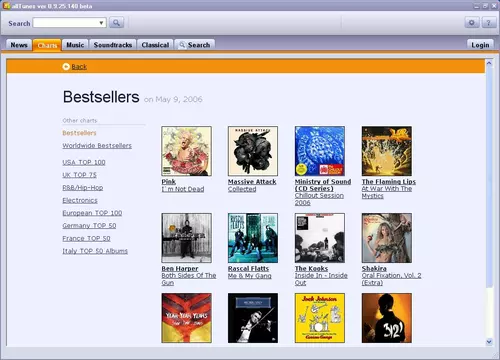Open the Pink album cover
Screen dimensions: 500x360
pos(186,151)
